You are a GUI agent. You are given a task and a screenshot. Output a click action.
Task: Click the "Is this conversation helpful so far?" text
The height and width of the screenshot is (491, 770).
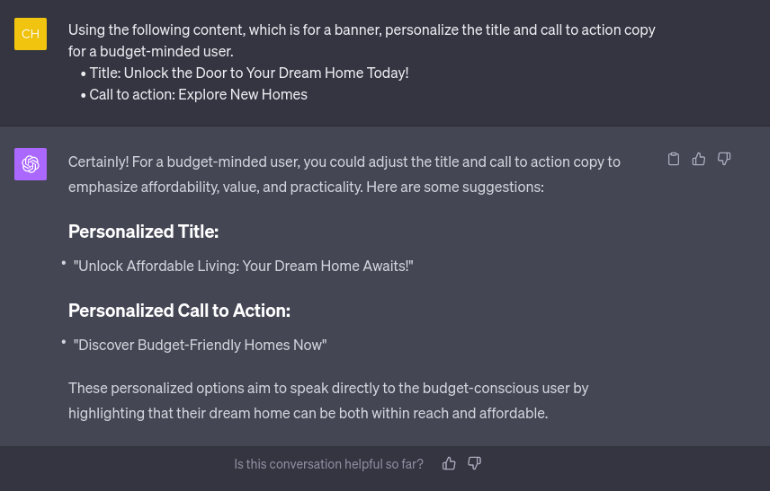point(329,464)
